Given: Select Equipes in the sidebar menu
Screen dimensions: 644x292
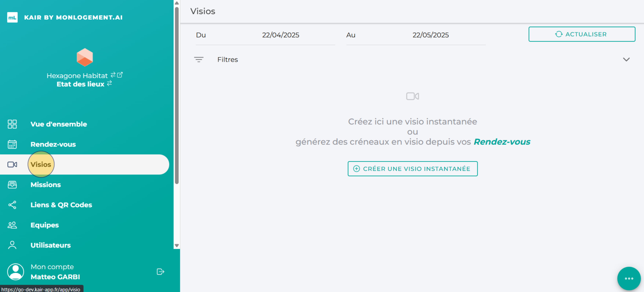Looking at the screenshot, I should pos(44,225).
